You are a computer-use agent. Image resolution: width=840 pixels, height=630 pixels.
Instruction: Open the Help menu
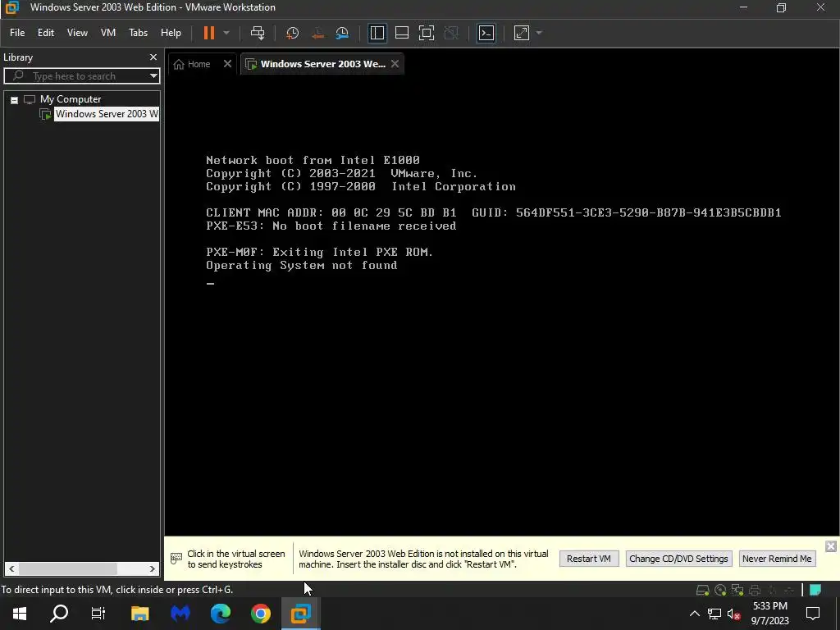(x=171, y=33)
